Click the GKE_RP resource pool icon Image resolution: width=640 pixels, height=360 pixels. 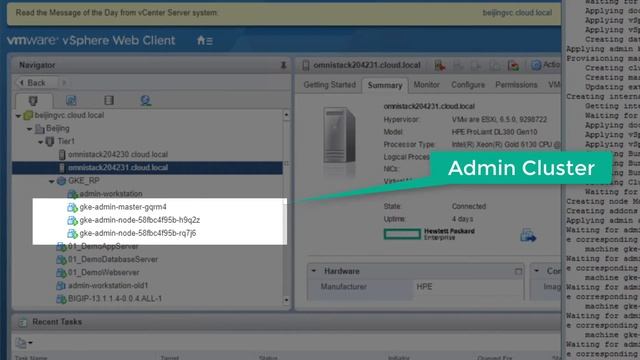pyautogui.click(x=61, y=181)
